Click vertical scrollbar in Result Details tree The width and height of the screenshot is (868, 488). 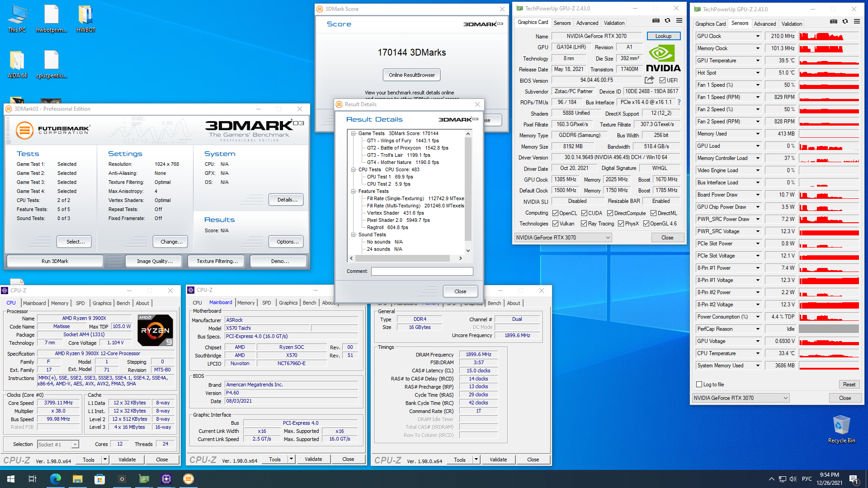point(468,189)
